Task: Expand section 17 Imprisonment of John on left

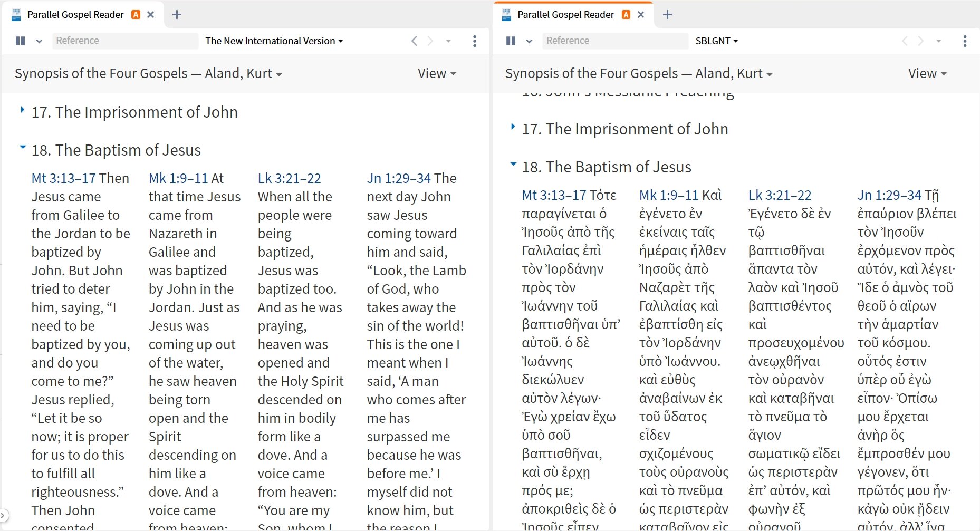Action: [x=22, y=110]
